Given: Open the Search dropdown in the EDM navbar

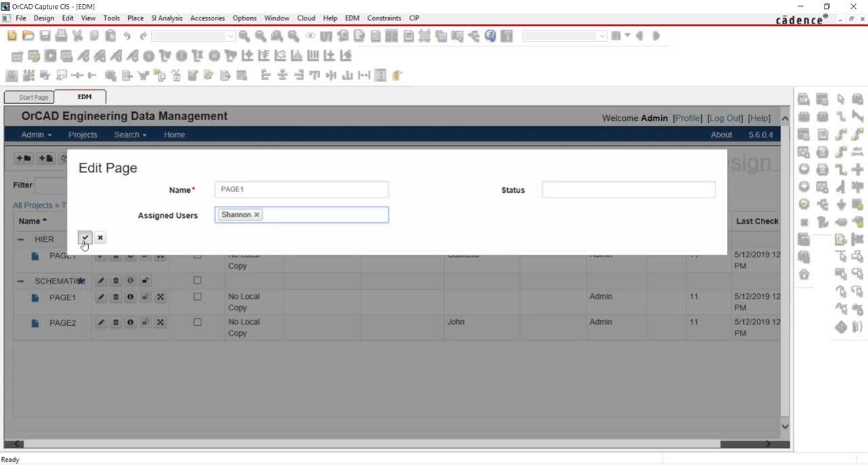Looking at the screenshot, I should click(x=129, y=134).
